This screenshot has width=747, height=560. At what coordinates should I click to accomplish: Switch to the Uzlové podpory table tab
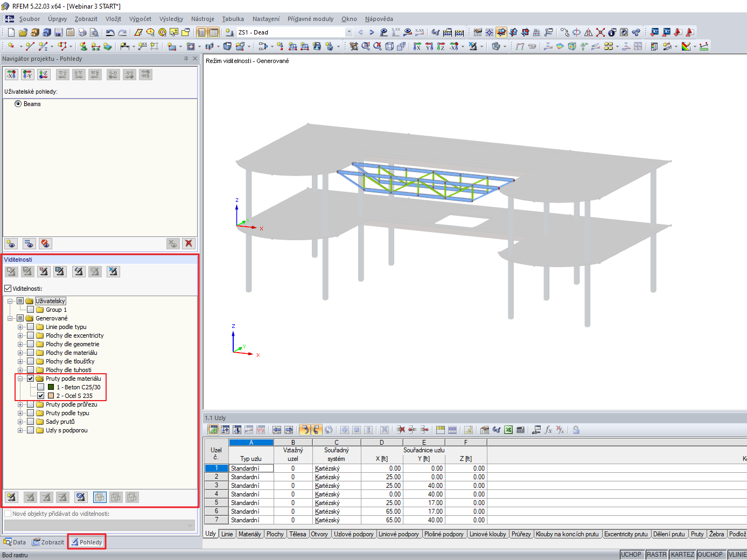pos(354,534)
